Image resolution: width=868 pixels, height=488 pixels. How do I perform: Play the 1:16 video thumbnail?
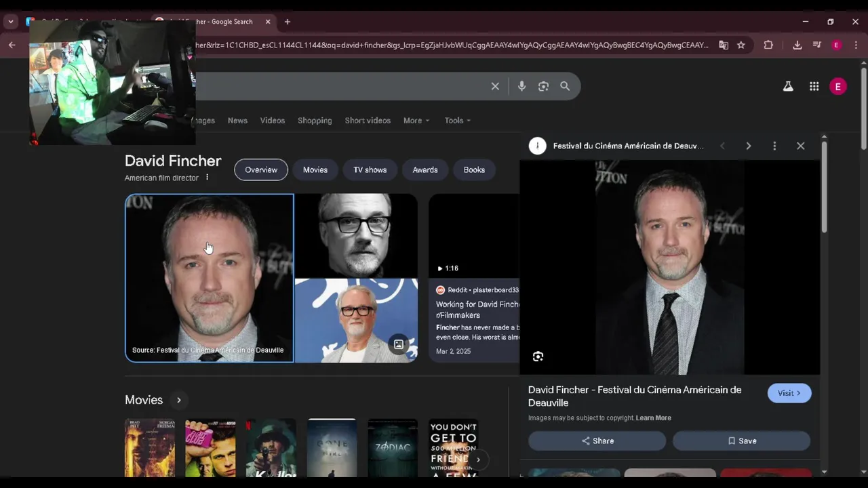tap(474, 235)
